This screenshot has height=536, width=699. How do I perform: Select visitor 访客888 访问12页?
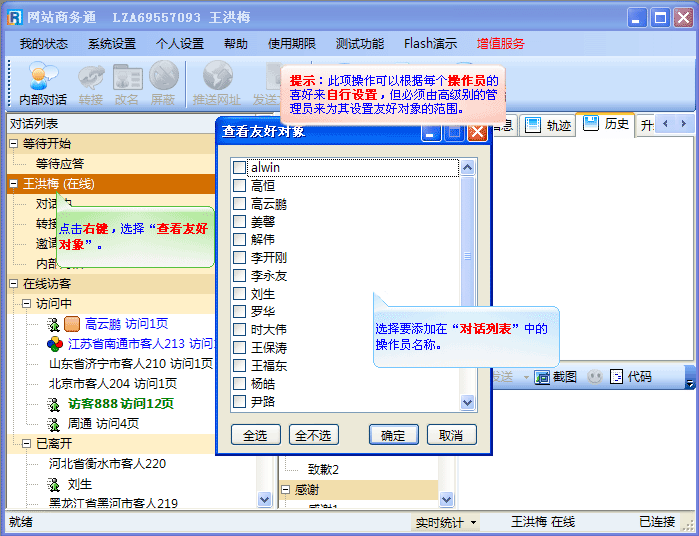(x=120, y=404)
